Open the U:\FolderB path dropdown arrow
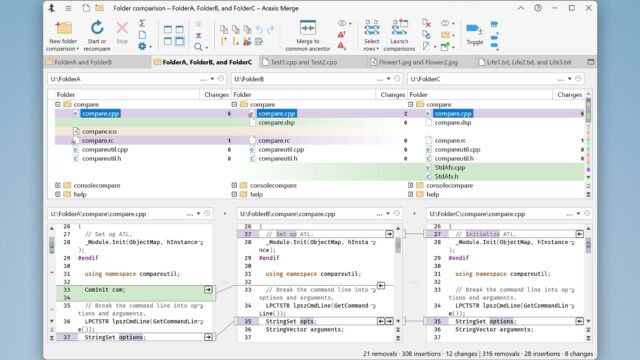The height and width of the screenshot is (360, 640). coord(389,79)
